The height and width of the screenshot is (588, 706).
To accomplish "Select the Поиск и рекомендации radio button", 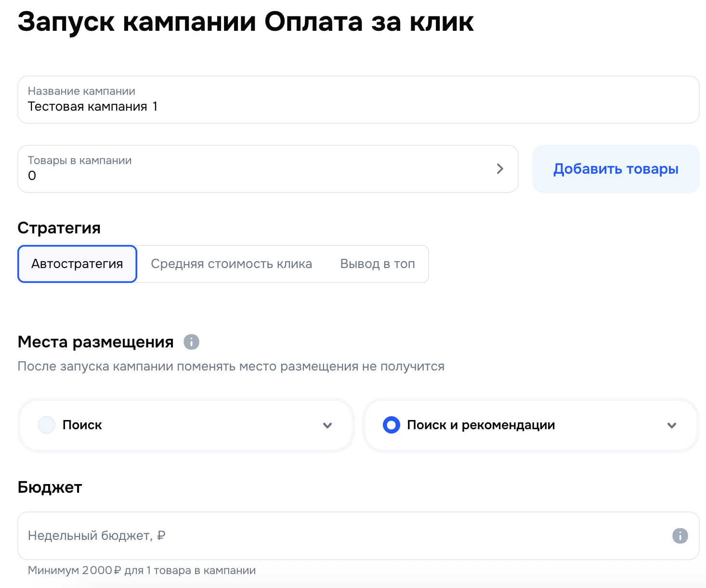I will (391, 425).
